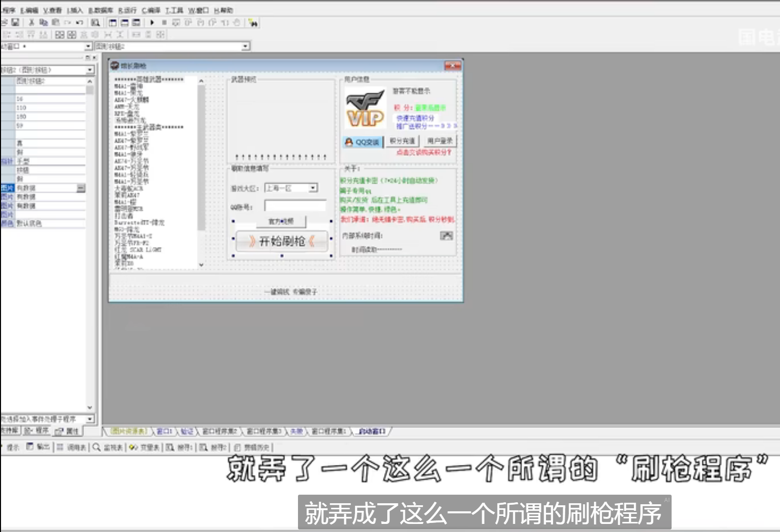
Task: Expand the wide combo box below the toolbars
Action: (x=245, y=46)
